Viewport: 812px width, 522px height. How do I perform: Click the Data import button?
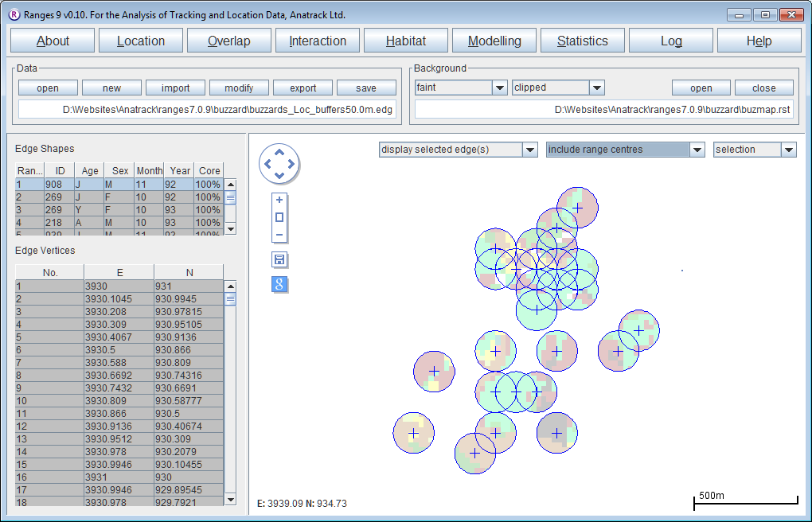pos(175,88)
